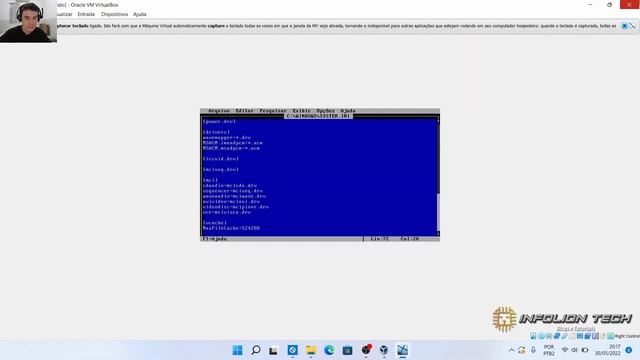Open the Pesquisar menu in the DOS editor
This screenshot has width=640, height=360.
(x=273, y=111)
